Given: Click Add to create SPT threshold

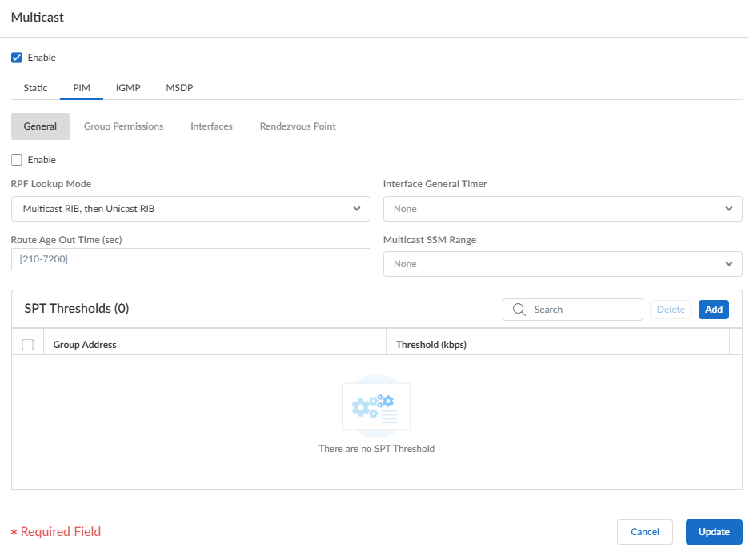Looking at the screenshot, I should click(x=713, y=310).
